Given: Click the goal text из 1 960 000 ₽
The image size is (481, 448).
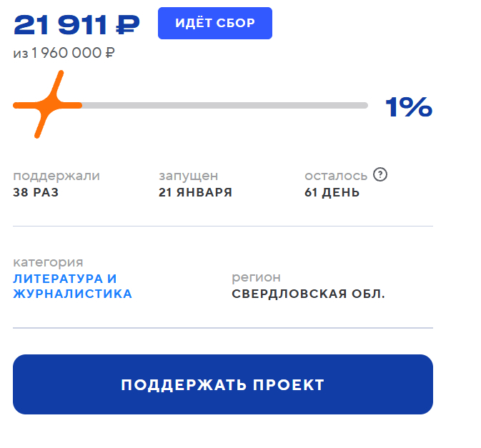Looking at the screenshot, I should pos(64,53).
